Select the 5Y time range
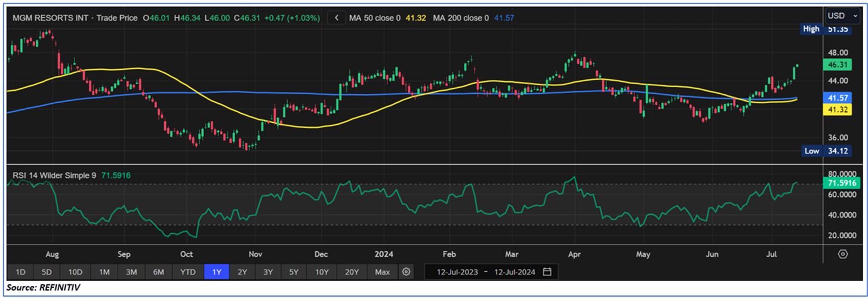Screen dimensions: 868x299 [294, 272]
